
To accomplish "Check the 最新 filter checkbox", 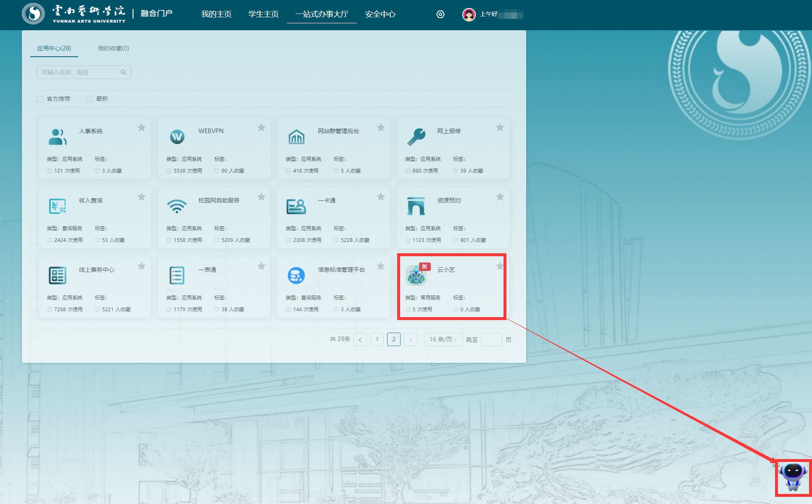I will point(90,99).
